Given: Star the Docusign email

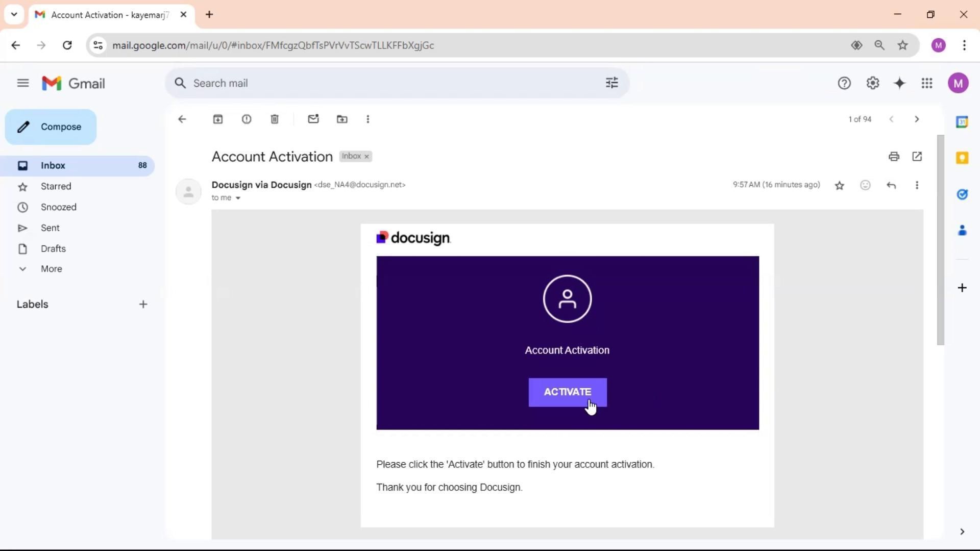Looking at the screenshot, I should pyautogui.click(x=839, y=185).
